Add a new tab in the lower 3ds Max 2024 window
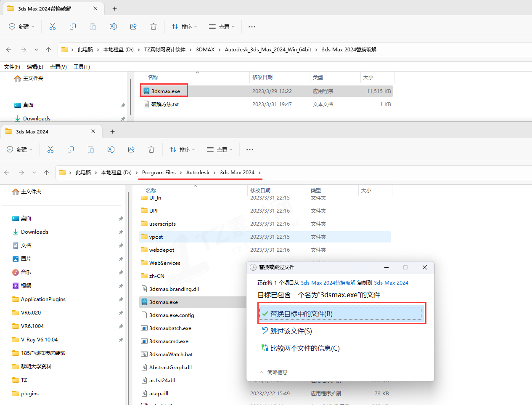The height and width of the screenshot is (405, 532). coord(112,131)
